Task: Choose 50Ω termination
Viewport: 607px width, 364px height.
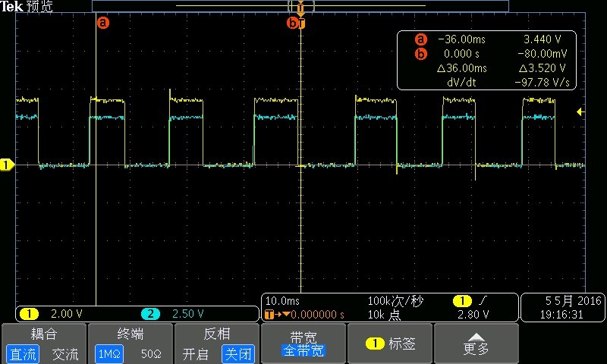Action: 151,354
